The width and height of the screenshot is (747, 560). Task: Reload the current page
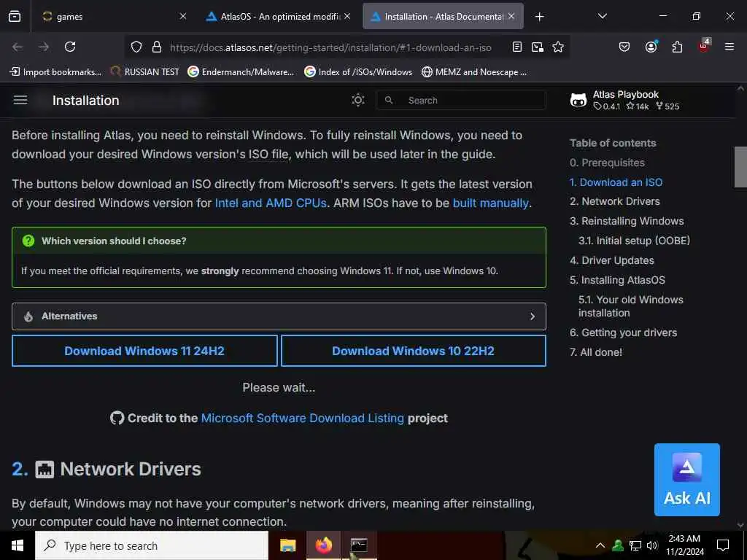tap(70, 47)
